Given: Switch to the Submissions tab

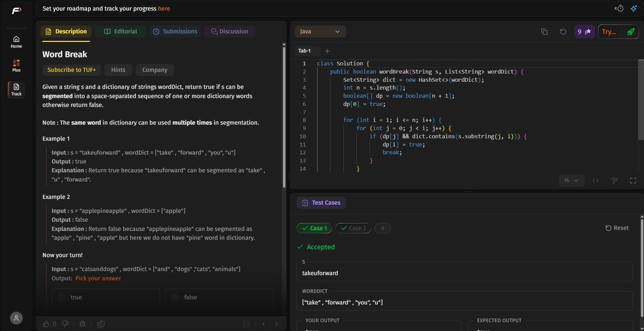Looking at the screenshot, I should click(175, 32).
